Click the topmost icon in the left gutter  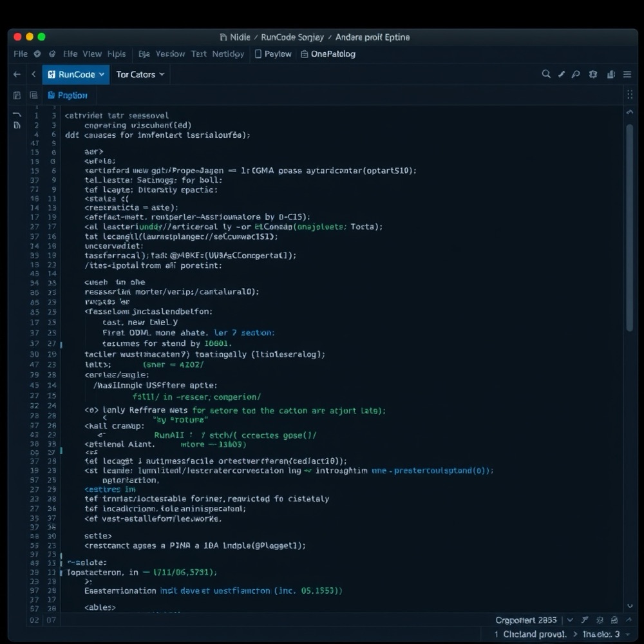[17, 115]
